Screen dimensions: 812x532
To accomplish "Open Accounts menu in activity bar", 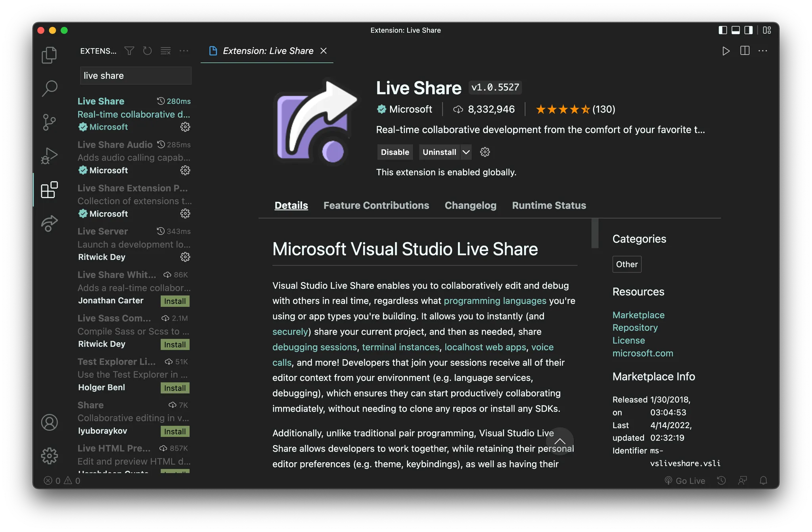I will [x=49, y=422].
